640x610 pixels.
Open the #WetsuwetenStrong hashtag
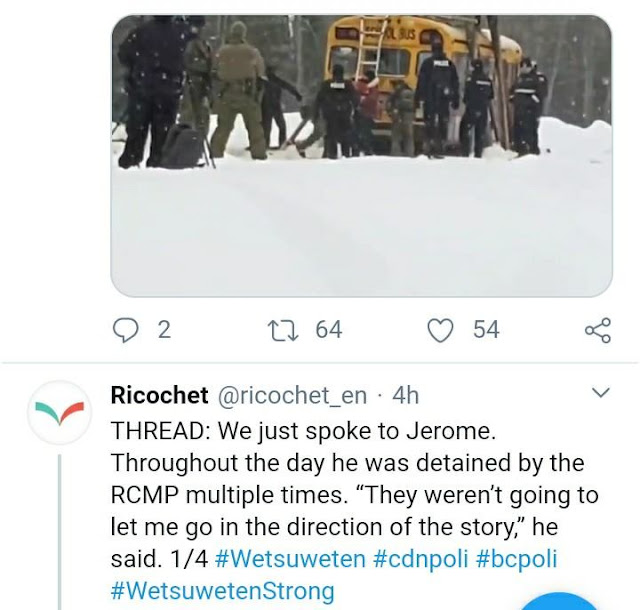(x=223, y=590)
